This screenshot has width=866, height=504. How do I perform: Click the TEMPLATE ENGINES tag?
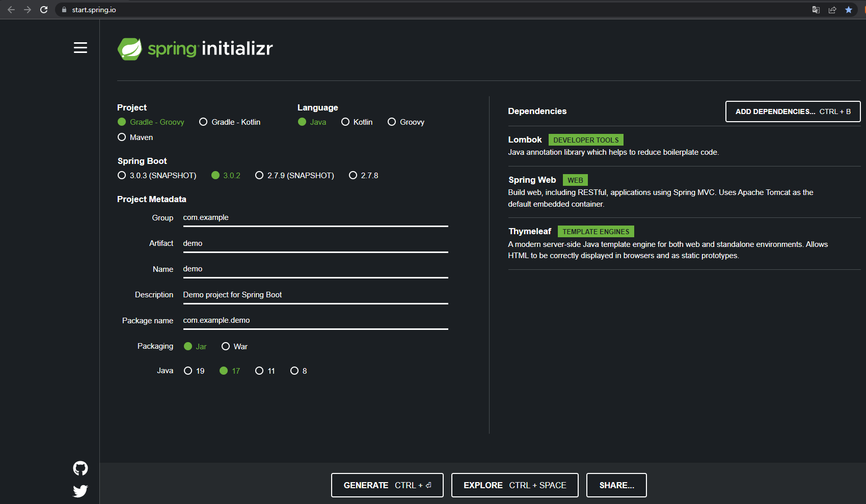(596, 232)
